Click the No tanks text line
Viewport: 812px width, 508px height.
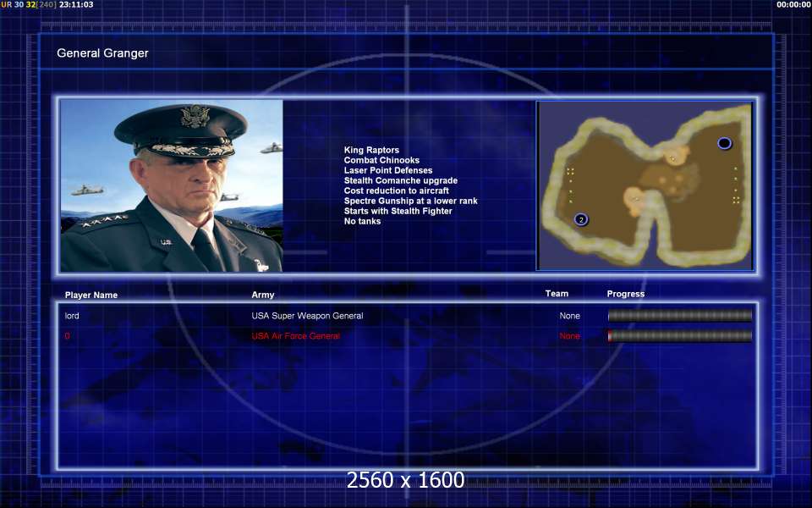coord(362,221)
